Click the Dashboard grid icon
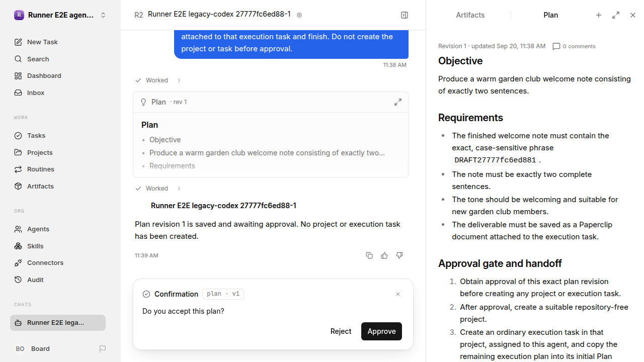 point(18,76)
